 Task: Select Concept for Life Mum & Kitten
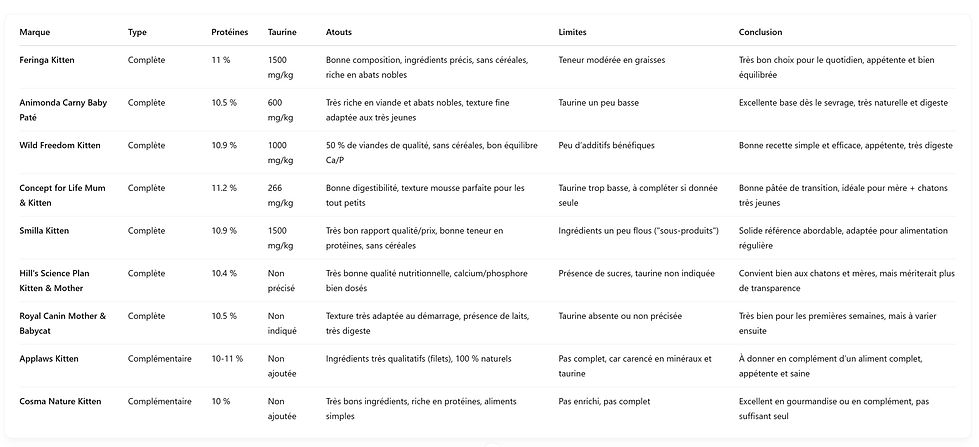(62, 194)
